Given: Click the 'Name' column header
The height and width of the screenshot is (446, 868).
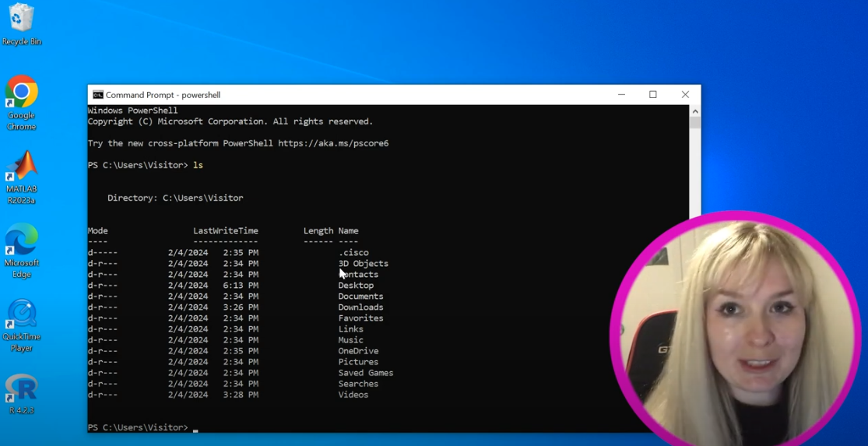Looking at the screenshot, I should (x=348, y=230).
